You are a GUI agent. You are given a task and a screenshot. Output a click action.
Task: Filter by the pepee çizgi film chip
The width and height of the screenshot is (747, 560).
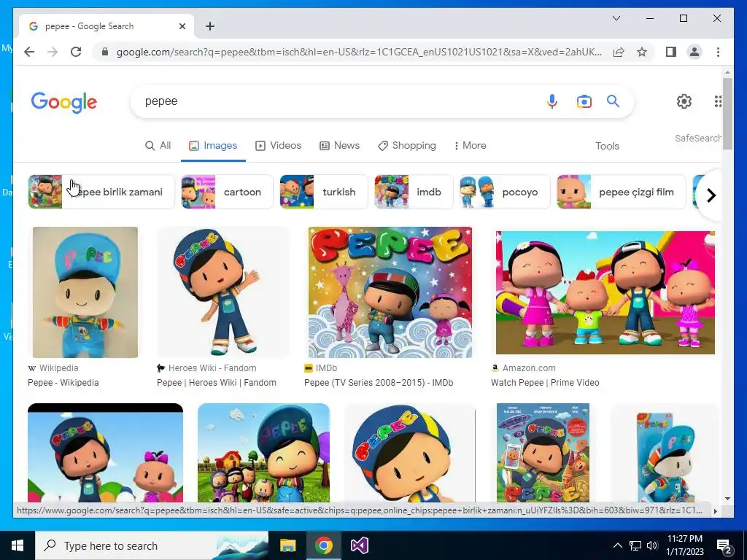622,192
